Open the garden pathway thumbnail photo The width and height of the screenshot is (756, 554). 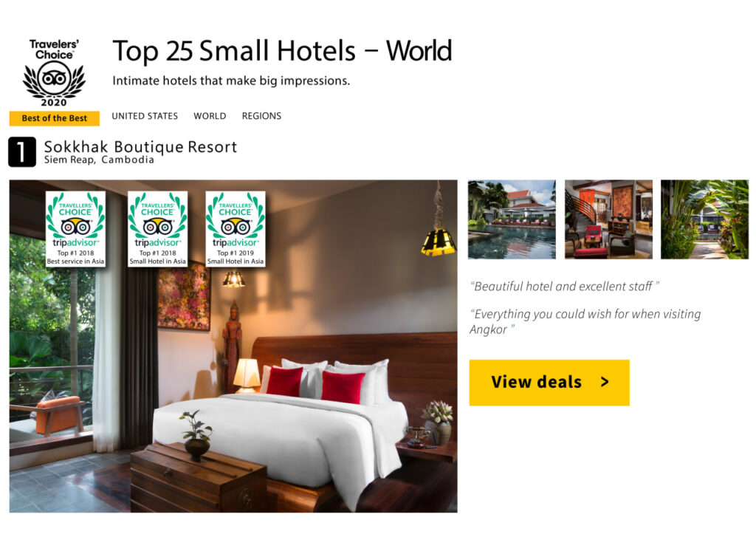704,219
